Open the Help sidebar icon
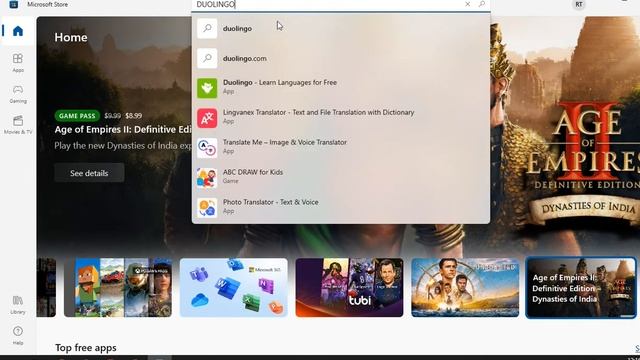This screenshot has height=360, width=640. (18, 336)
